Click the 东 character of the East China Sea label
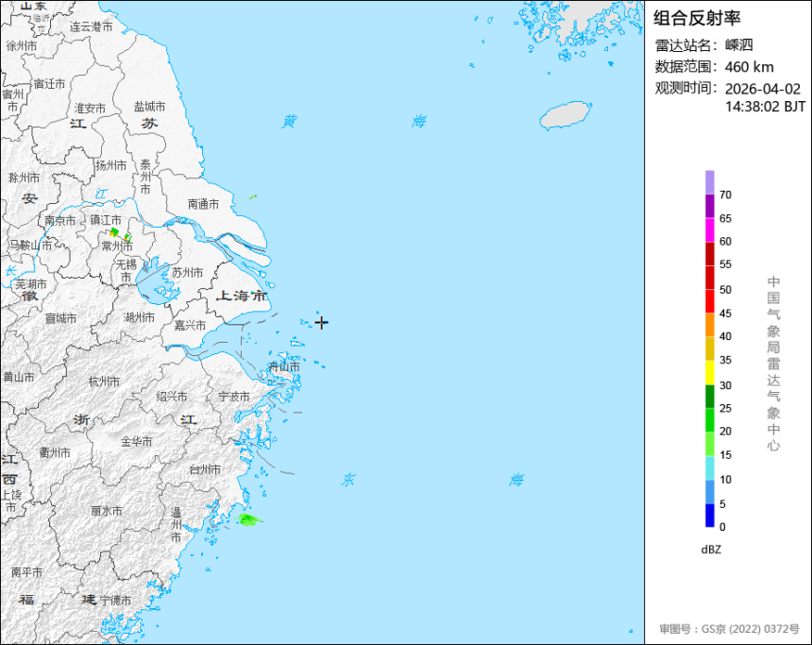The height and width of the screenshot is (645, 812). pos(348,480)
